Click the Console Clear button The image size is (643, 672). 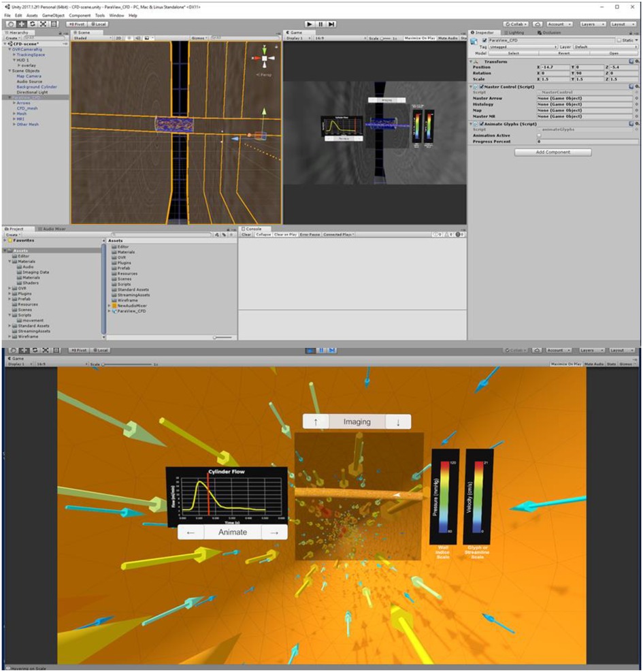click(x=246, y=234)
